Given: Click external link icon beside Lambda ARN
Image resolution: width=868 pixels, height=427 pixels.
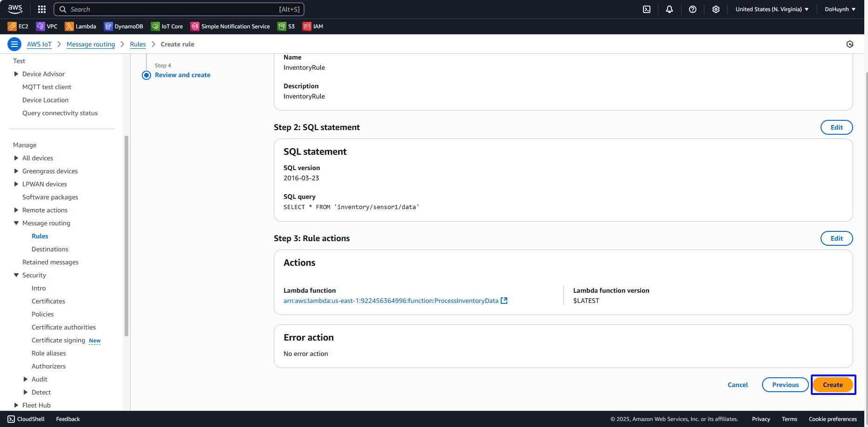Looking at the screenshot, I should 504,301.
